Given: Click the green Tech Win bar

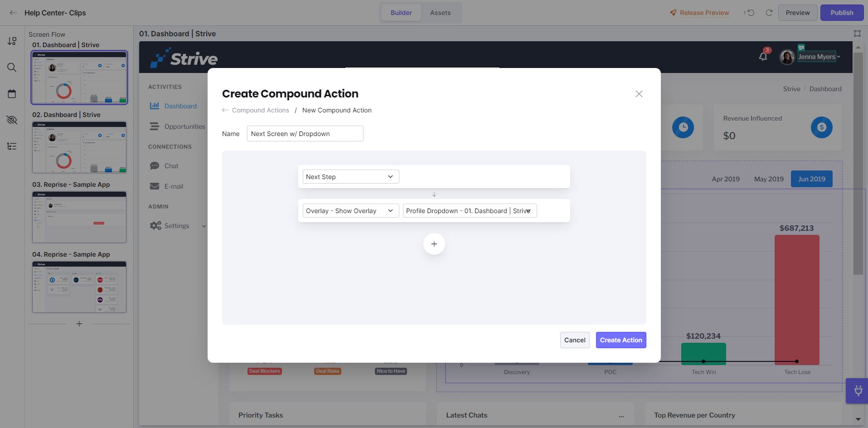Looking at the screenshot, I should pos(703,354).
